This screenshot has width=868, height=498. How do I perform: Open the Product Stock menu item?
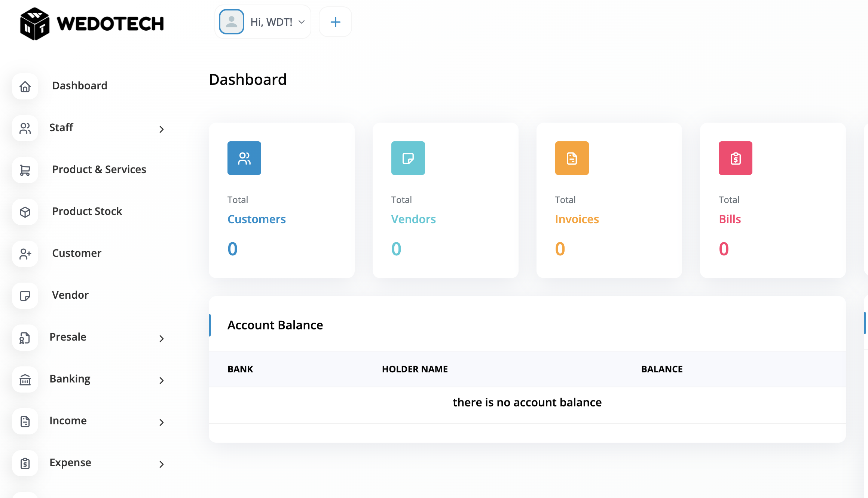pos(87,211)
